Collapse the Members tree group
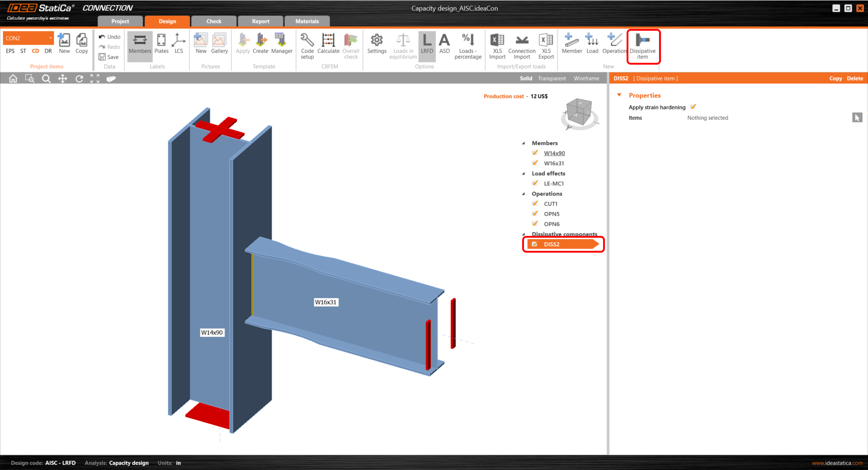This screenshot has width=868, height=470. pyautogui.click(x=524, y=143)
